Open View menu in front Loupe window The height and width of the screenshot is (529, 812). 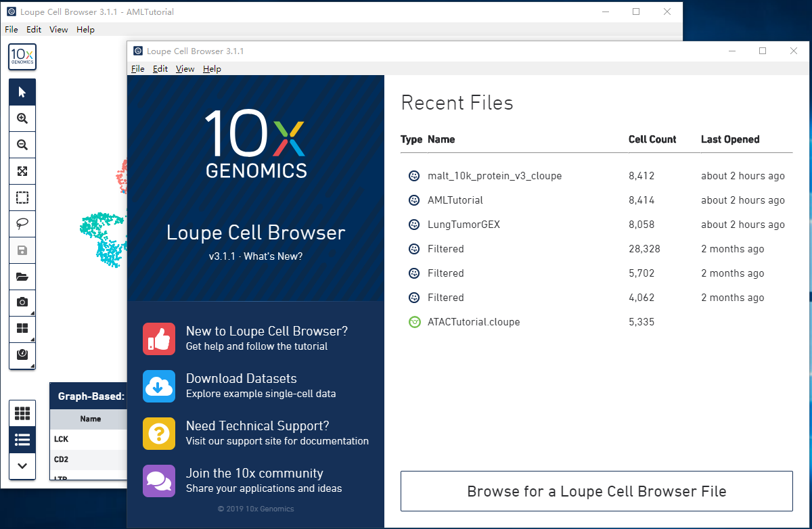click(x=185, y=69)
